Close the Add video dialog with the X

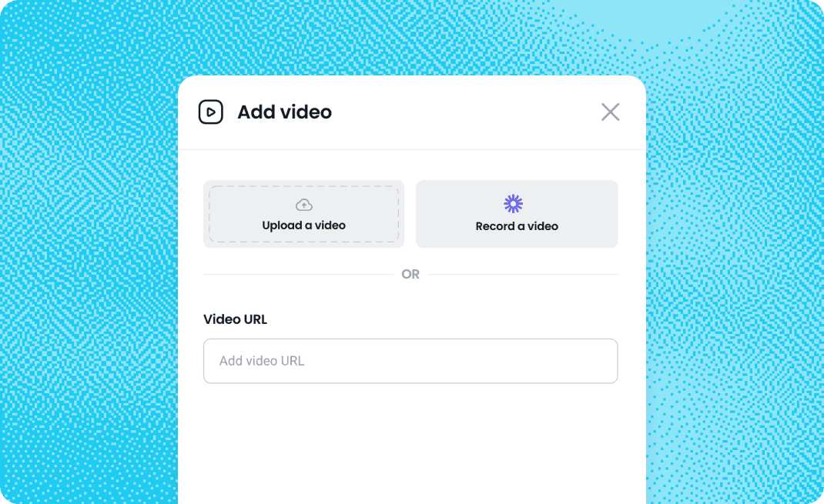(610, 112)
